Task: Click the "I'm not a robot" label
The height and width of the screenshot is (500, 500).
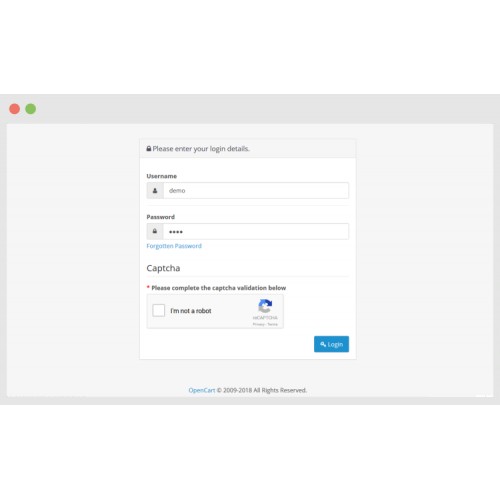Action: pyautogui.click(x=191, y=311)
